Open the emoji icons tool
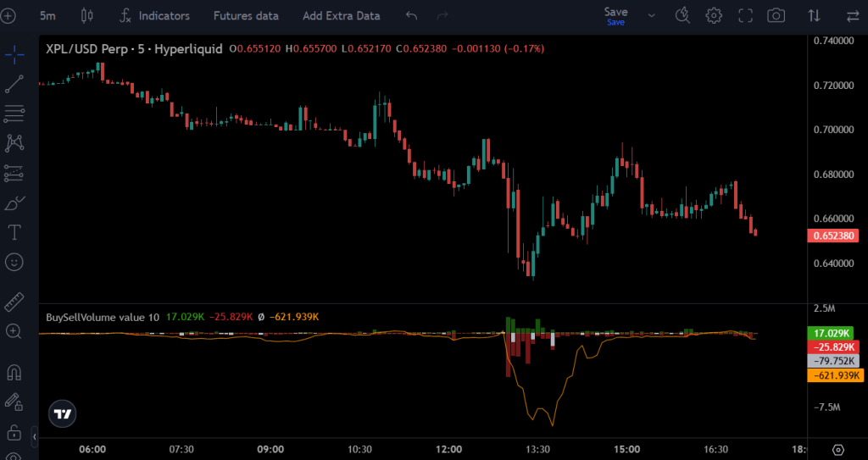The width and height of the screenshot is (868, 460). 14,262
